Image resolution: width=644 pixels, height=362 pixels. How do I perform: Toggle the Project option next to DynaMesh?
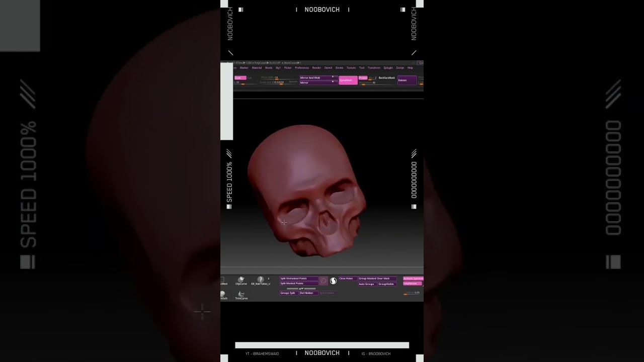click(x=363, y=78)
